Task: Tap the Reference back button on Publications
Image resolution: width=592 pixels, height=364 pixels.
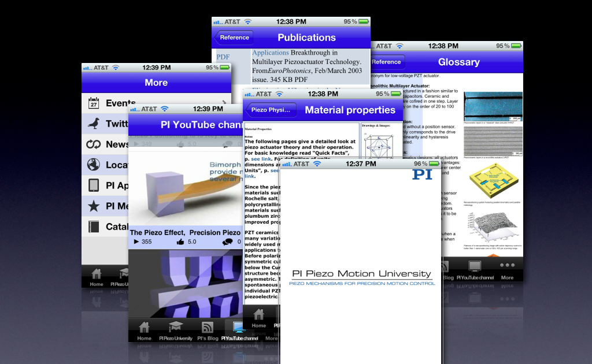Action: 234,37
